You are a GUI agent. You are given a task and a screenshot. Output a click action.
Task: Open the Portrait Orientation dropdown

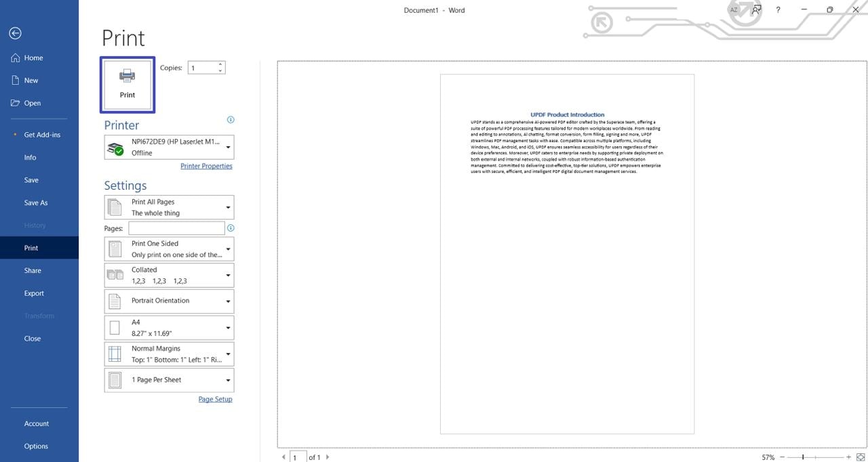coord(169,301)
